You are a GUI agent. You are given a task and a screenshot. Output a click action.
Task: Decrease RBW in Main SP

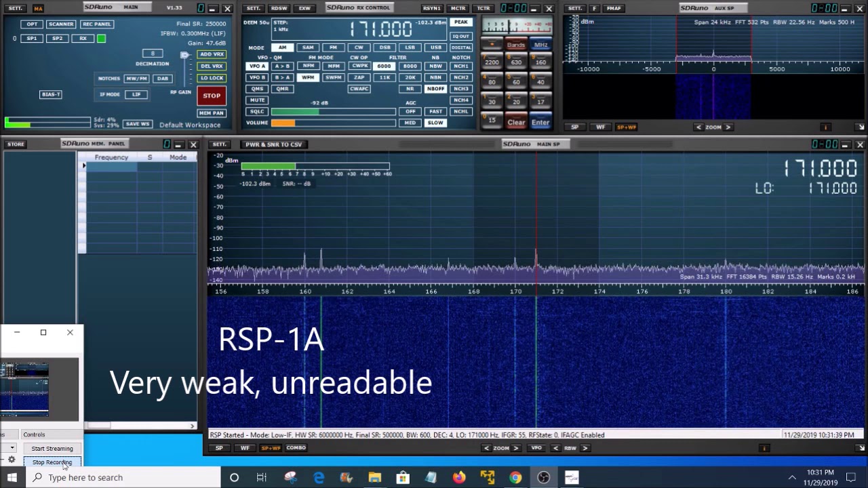point(555,448)
